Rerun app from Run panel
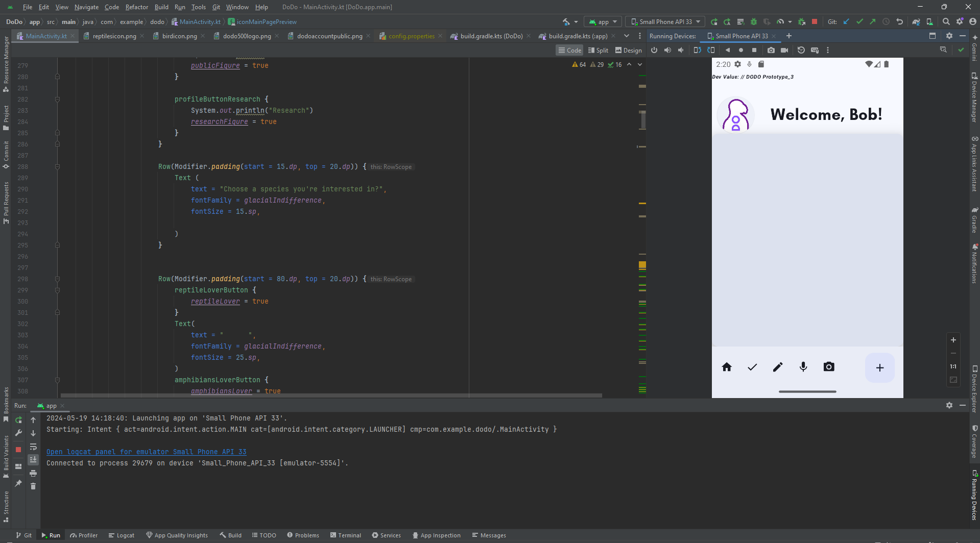This screenshot has height=543, width=980. pyautogui.click(x=18, y=420)
